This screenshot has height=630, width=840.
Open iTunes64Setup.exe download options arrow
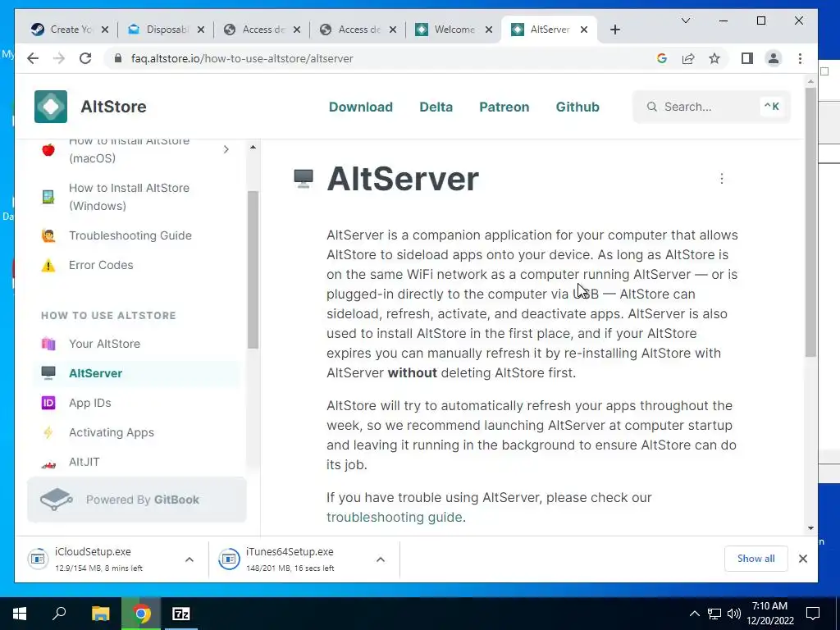click(381, 559)
